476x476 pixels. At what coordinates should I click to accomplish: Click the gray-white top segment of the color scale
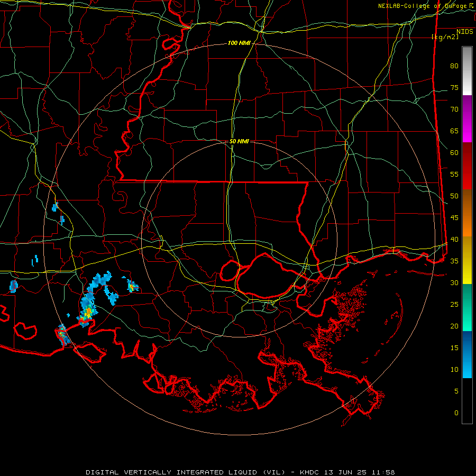coord(467,71)
